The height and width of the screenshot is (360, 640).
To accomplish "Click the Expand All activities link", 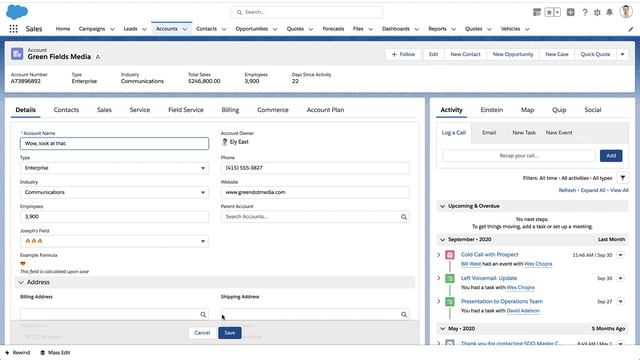I will pos(593,191).
